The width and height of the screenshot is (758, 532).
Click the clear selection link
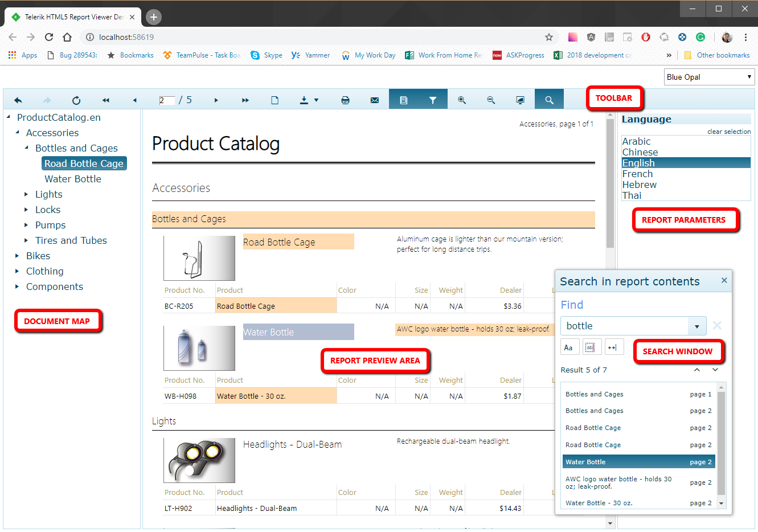(x=728, y=132)
